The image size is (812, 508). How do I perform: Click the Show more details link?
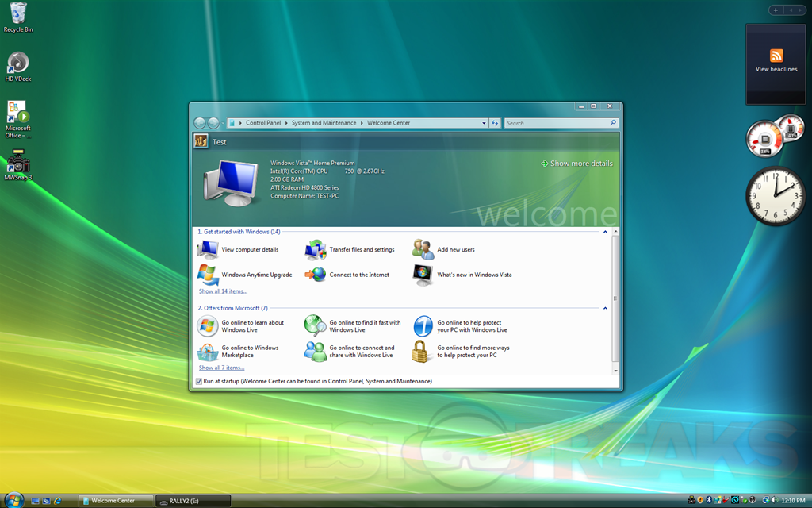[x=581, y=164]
